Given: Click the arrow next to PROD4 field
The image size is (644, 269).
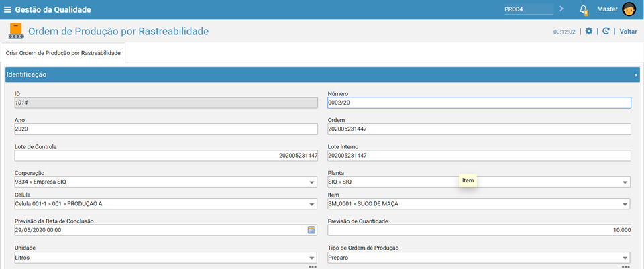Looking at the screenshot, I should (x=561, y=9).
